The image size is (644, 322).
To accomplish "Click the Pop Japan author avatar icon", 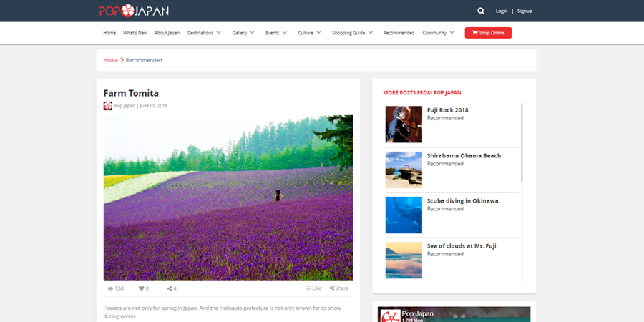I will 107,106.
